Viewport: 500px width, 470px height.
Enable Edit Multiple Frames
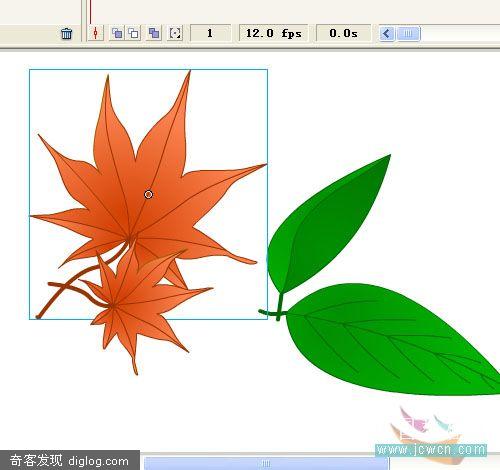(154, 33)
